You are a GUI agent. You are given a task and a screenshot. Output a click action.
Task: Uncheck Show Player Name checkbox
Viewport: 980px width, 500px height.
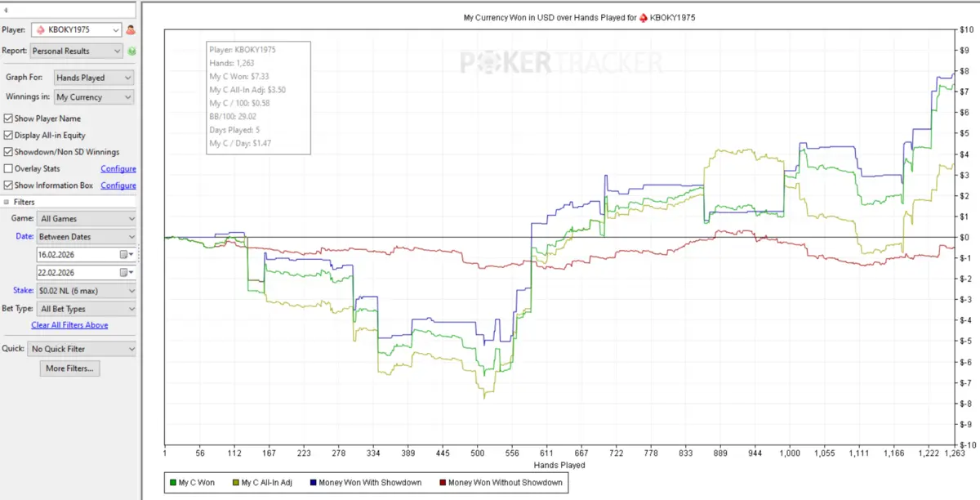coord(8,118)
